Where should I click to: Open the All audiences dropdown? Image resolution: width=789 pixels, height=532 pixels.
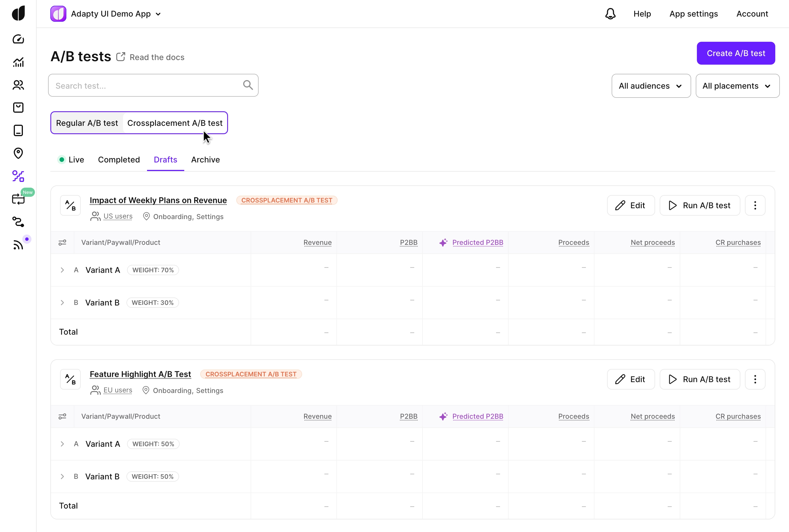[651, 86]
